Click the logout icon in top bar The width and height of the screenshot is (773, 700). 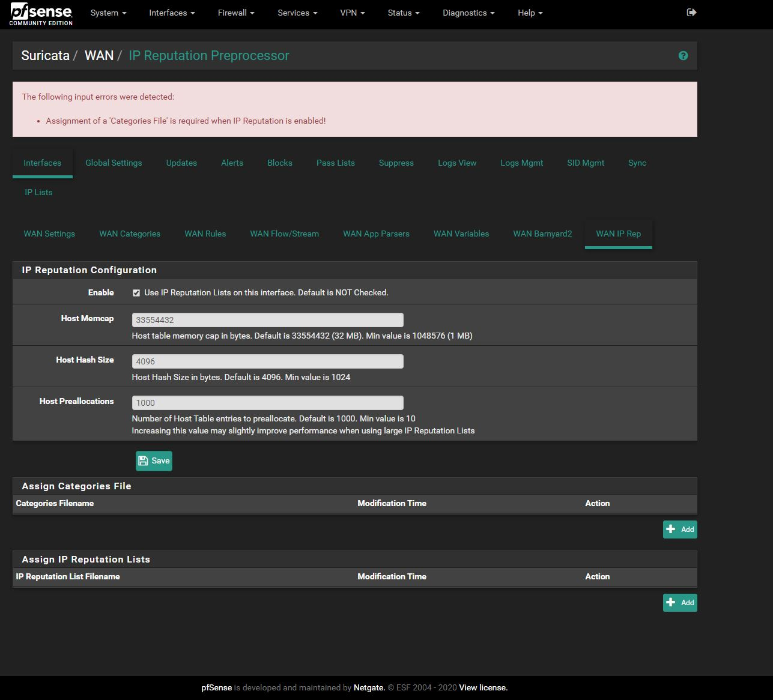pos(691,13)
